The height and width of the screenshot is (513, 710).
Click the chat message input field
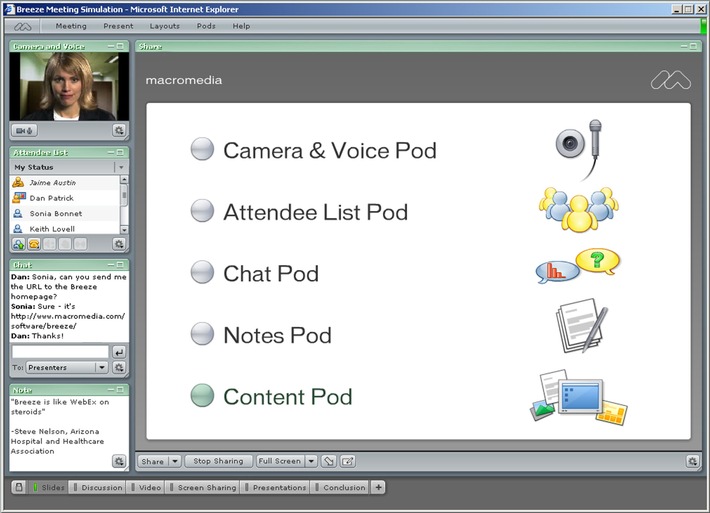click(x=60, y=352)
